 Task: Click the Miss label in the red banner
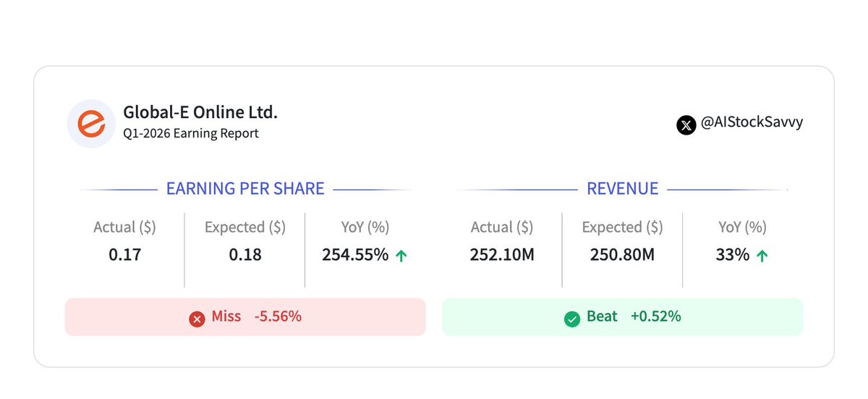tap(227, 317)
